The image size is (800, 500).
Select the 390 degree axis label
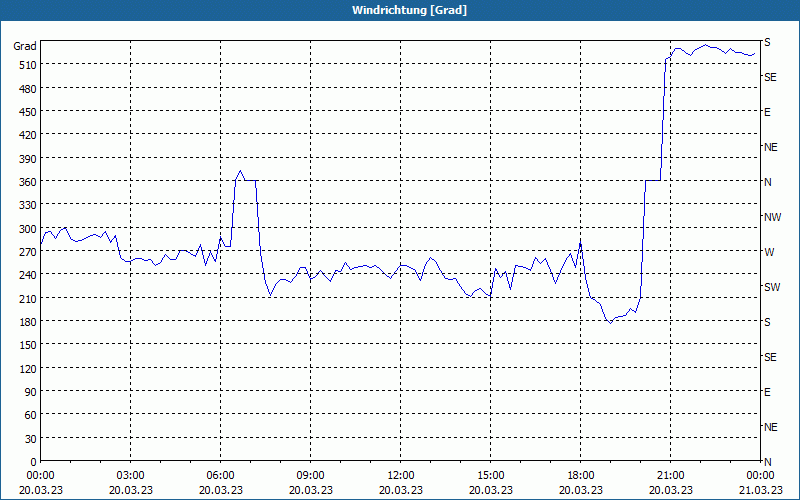pyautogui.click(x=28, y=159)
